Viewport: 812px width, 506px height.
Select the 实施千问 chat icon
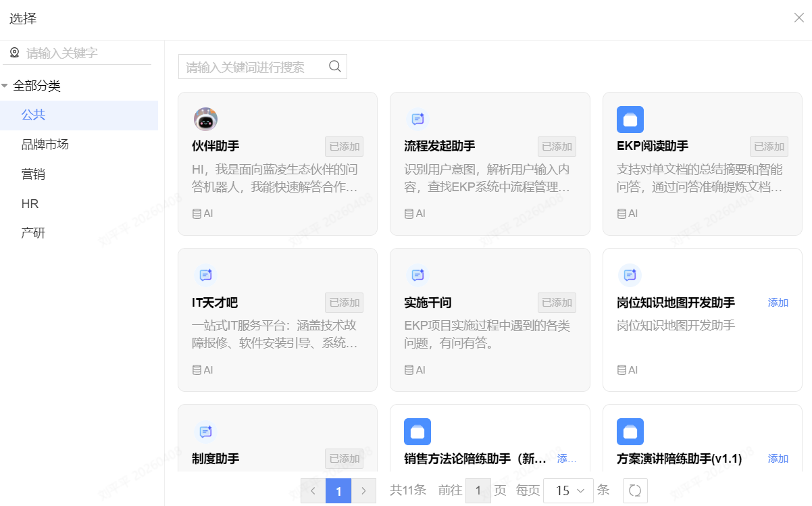point(417,275)
